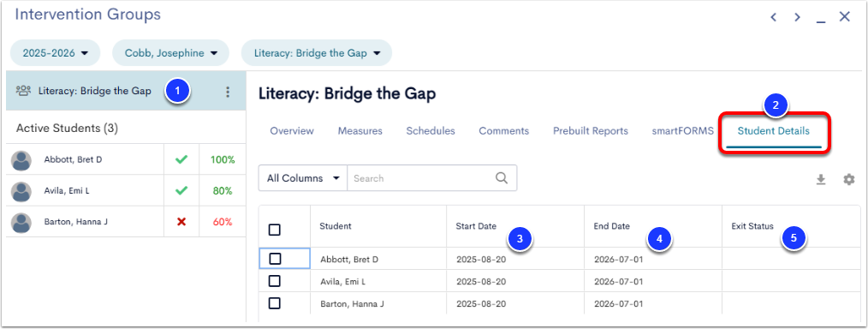This screenshot has width=868, height=329.
Task: Sort by the Start Date column header
Action: (476, 226)
